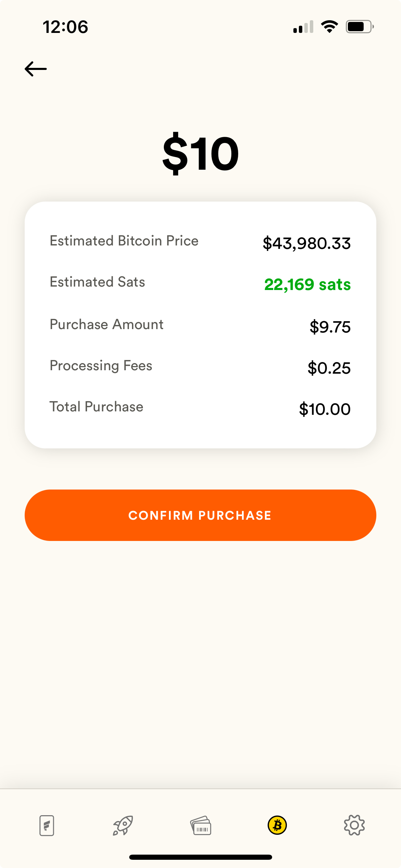The image size is (401, 868).
Task: Open the rocket rewards tab
Action: tap(123, 825)
